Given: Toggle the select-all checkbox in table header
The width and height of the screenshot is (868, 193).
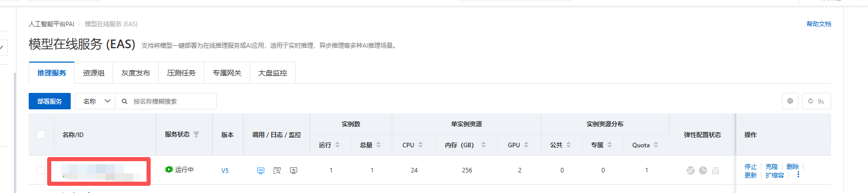Looking at the screenshot, I should click(x=41, y=134).
